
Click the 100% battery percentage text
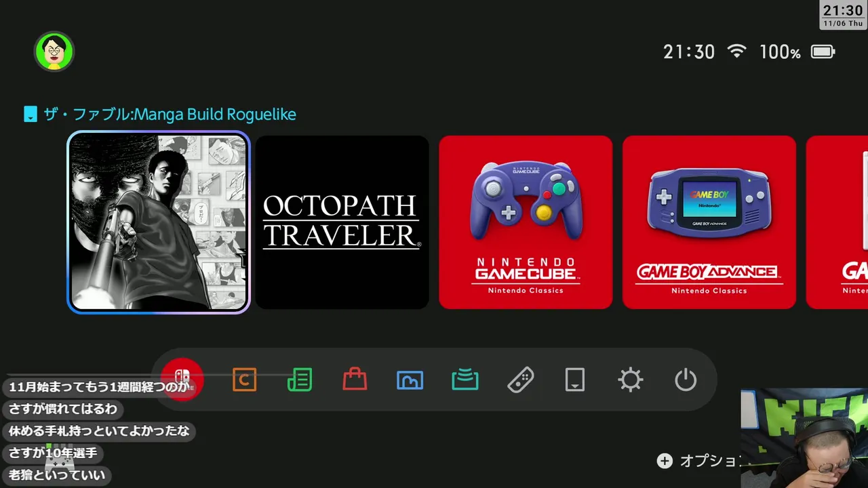[x=780, y=52]
